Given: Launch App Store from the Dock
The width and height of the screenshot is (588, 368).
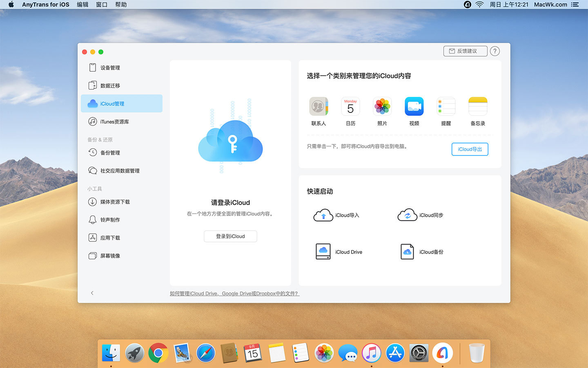Looking at the screenshot, I should [x=395, y=352].
